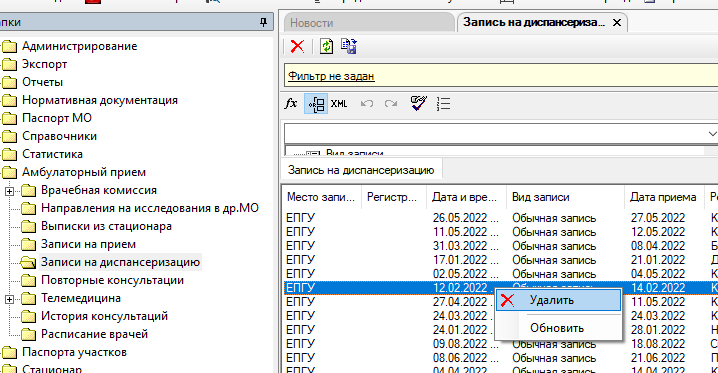Click appointment date 08.04.2022 cell
Viewport: 718px width, 373px height.
click(658, 246)
